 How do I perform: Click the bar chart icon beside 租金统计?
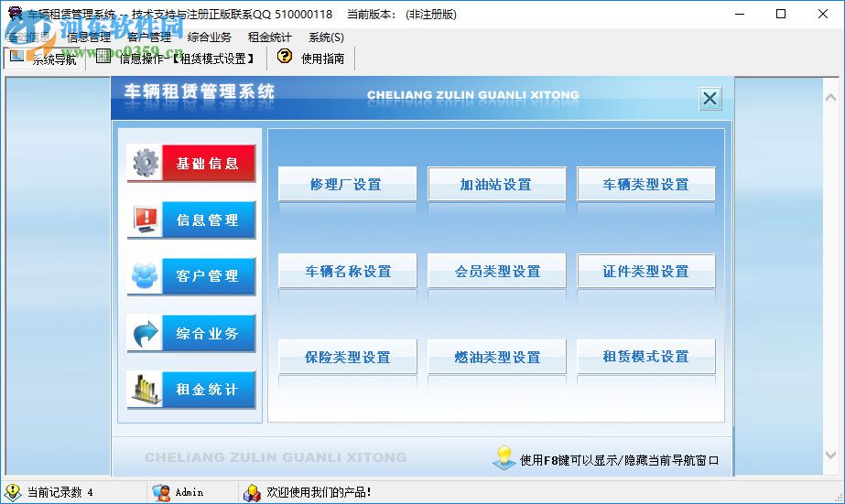click(x=146, y=390)
